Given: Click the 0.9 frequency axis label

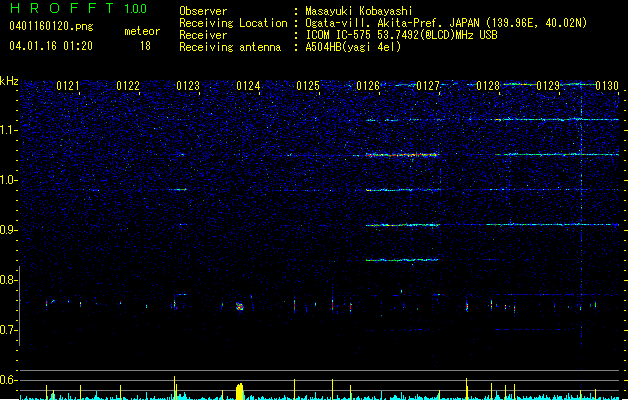Looking at the screenshot, I should 9,230.
